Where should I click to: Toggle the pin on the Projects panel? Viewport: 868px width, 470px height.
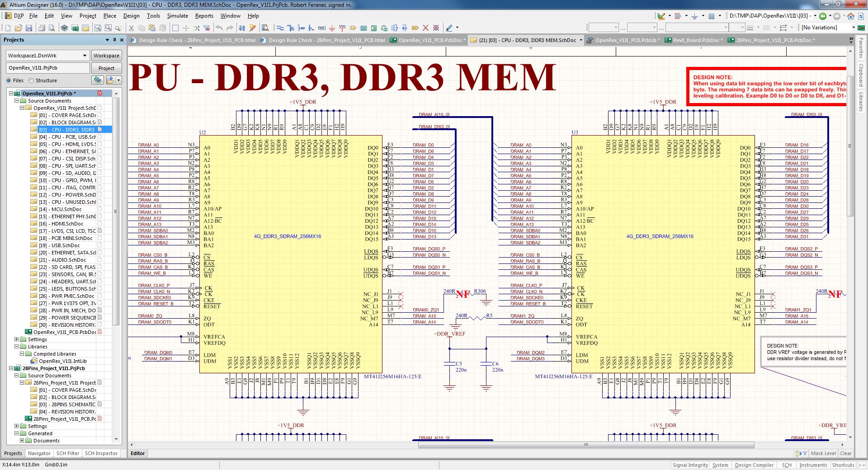coord(115,40)
